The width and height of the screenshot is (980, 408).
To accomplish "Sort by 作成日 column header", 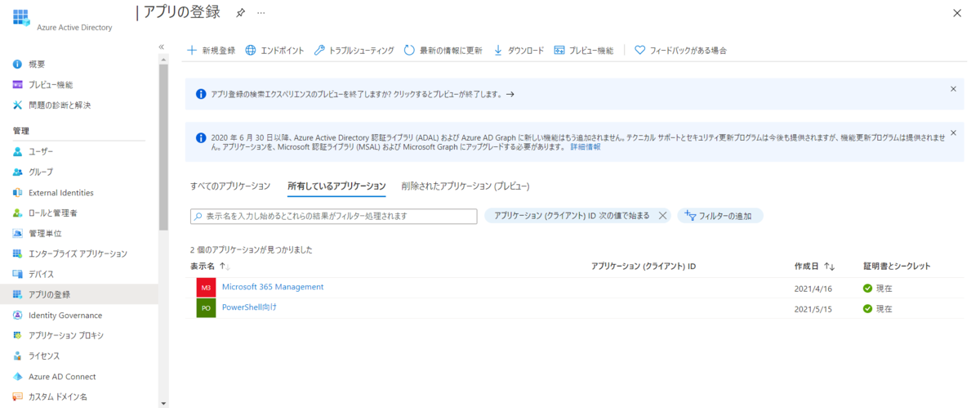I will [814, 267].
